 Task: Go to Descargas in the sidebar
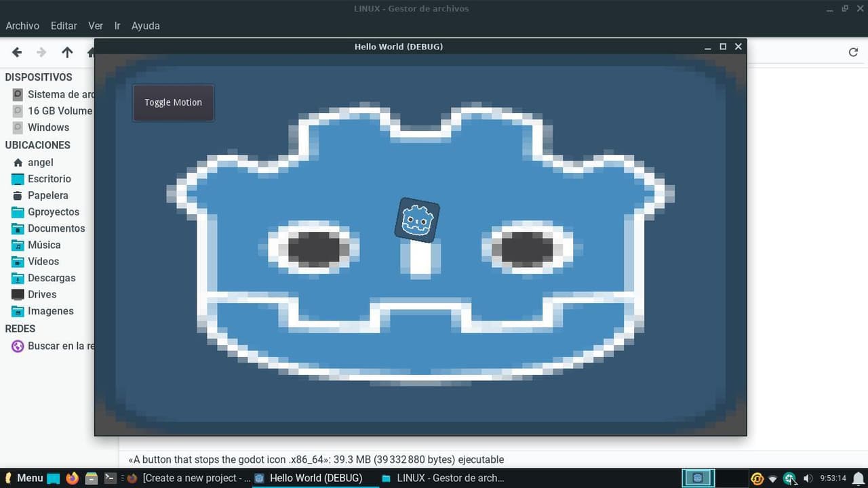click(x=51, y=278)
